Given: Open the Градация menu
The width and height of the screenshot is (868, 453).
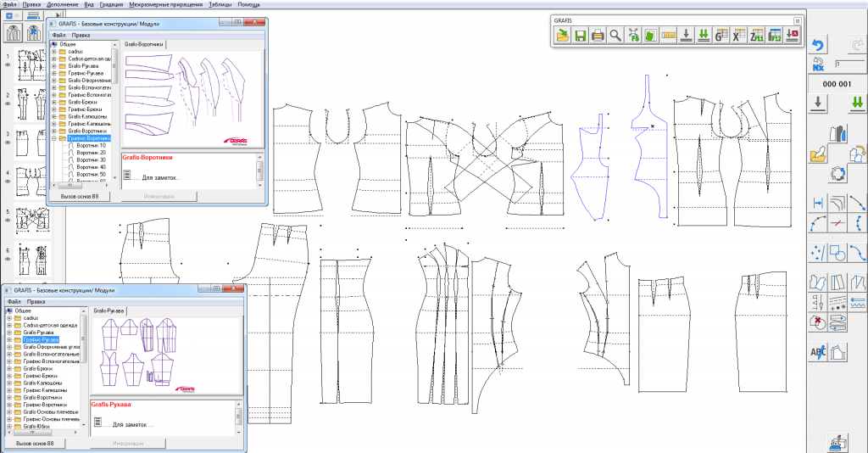Looking at the screenshot, I should pyautogui.click(x=111, y=4).
